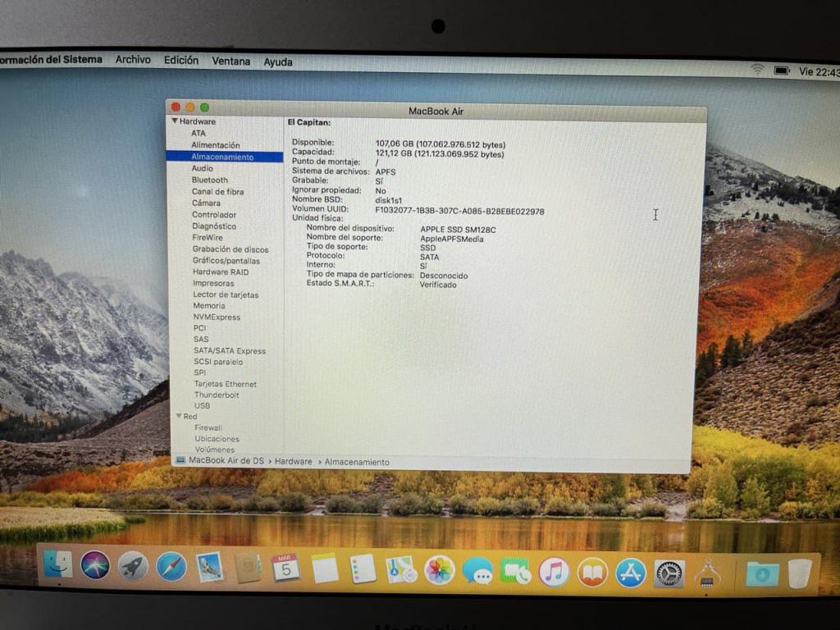Open App Store icon in dock

point(631,573)
